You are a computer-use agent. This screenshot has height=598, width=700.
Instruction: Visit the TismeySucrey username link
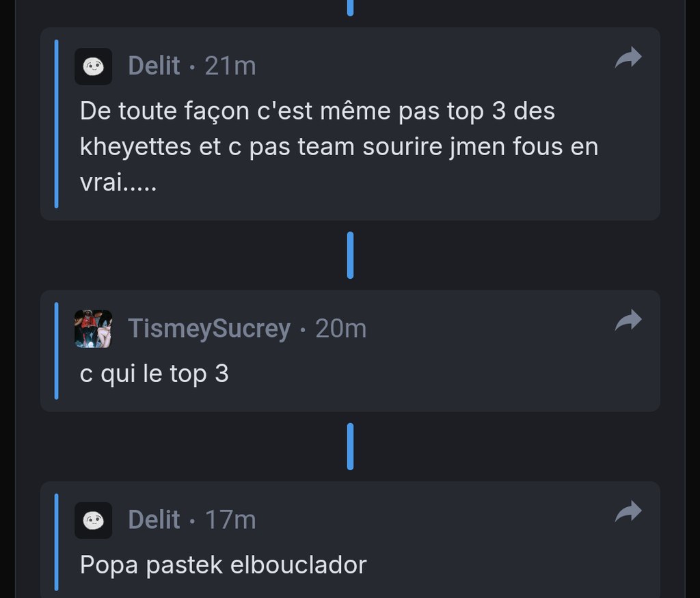pos(209,329)
